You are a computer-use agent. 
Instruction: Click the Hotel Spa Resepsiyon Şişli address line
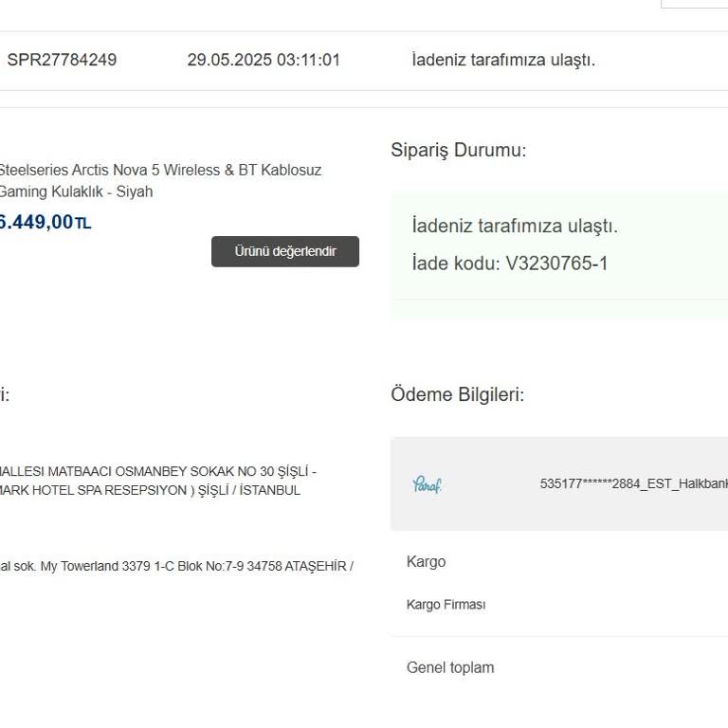(x=150, y=490)
